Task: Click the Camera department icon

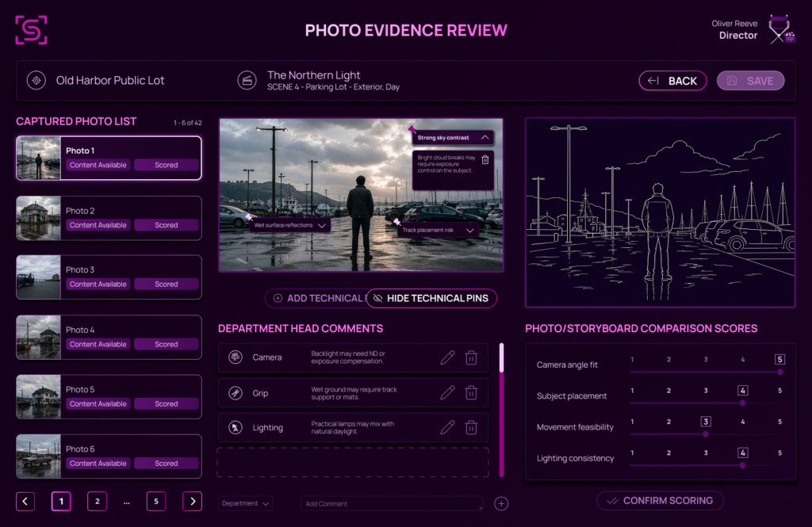Action: pos(236,357)
